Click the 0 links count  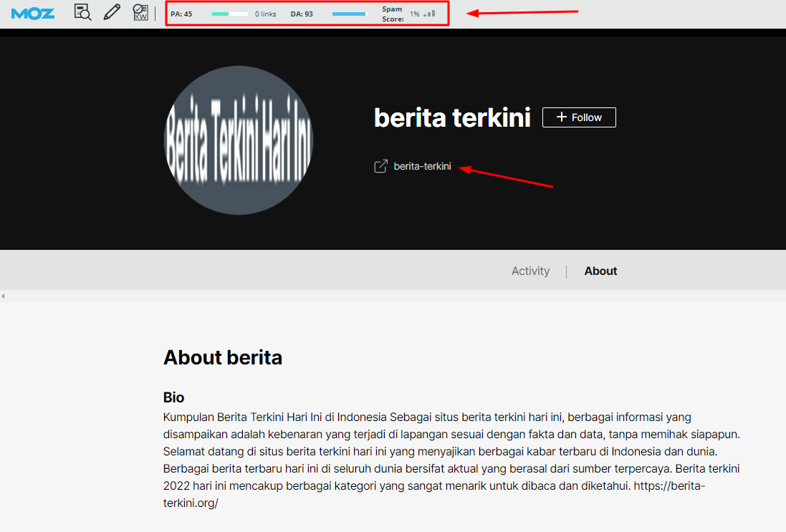coord(265,14)
